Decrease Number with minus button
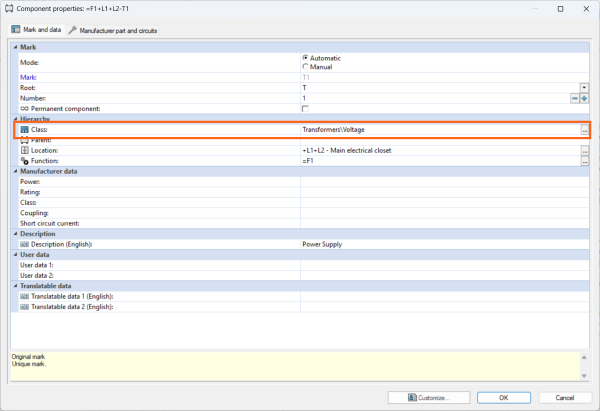The image size is (600, 411). [575, 98]
